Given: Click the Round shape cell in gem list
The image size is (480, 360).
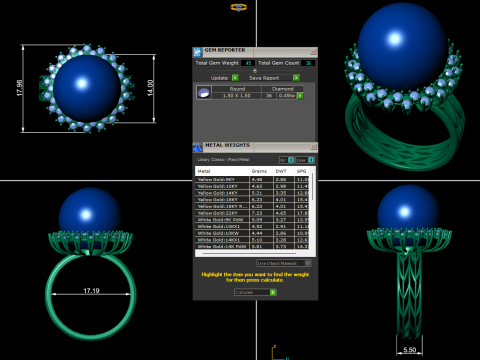Looking at the screenshot, I should [x=237, y=89].
